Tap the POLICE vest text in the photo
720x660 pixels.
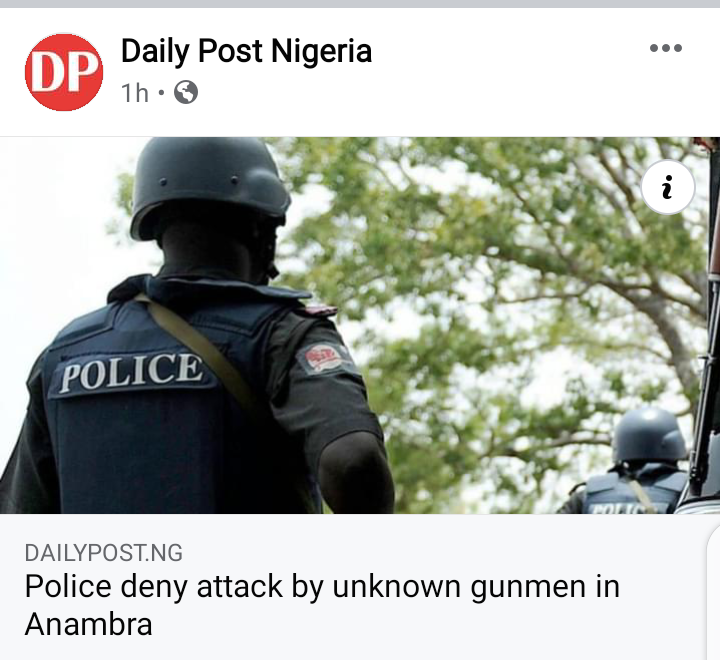(x=132, y=372)
